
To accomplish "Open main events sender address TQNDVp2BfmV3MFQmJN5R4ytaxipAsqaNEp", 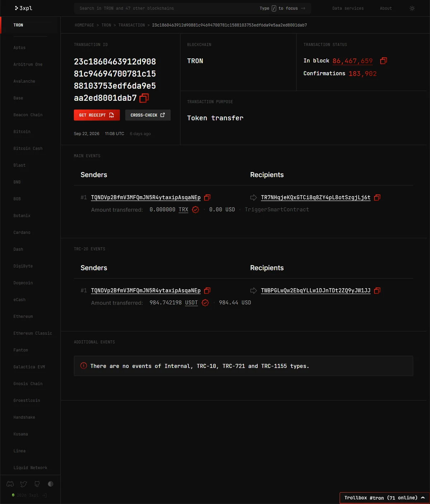I will coord(146,198).
